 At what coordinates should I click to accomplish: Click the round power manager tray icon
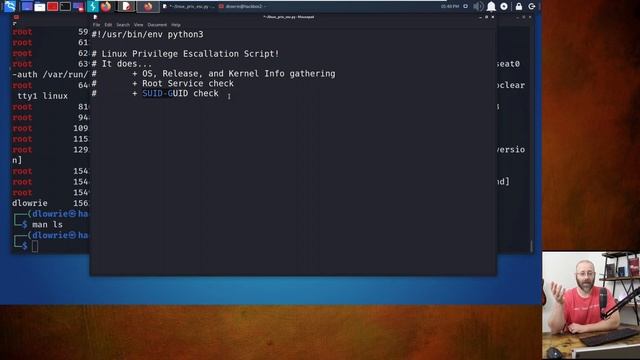pos(504,7)
